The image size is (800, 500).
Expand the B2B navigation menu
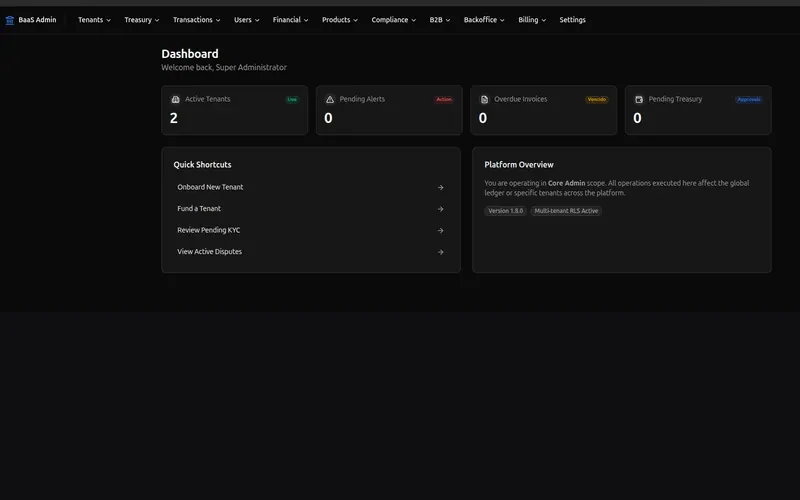[440, 20]
